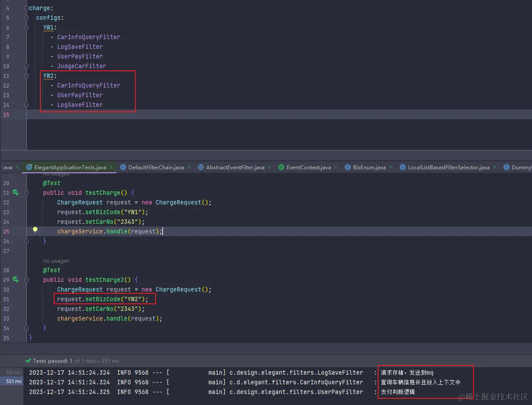Place cursor on empty YAML line 15
The image size is (532, 405).
click(279, 114)
